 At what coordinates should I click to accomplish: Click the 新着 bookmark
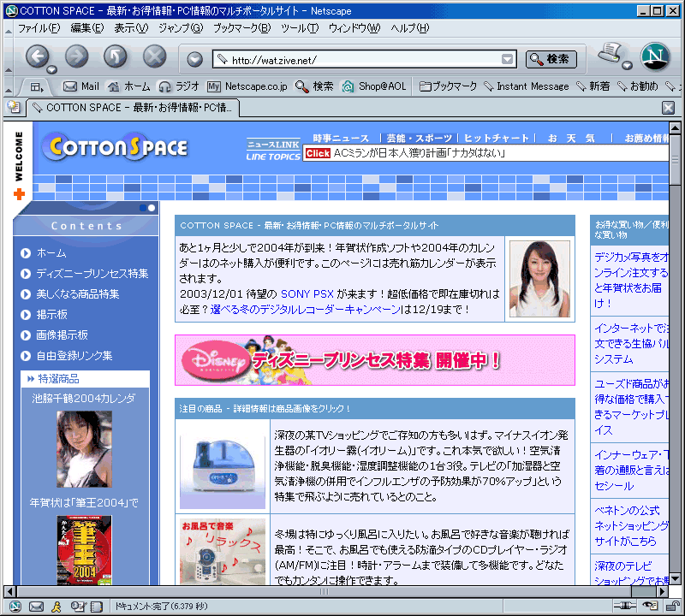tap(593, 86)
